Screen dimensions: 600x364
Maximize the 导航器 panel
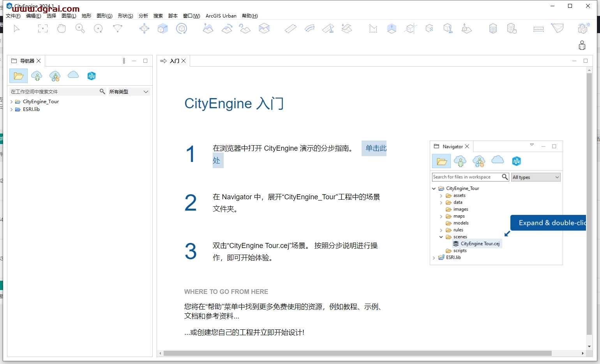click(x=145, y=61)
